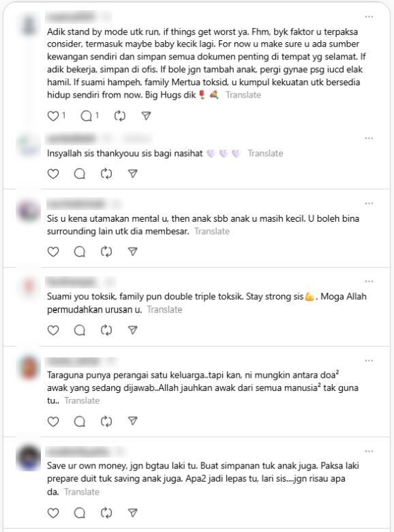The height and width of the screenshot is (532, 394).
Task: Open more options for the 'Taraguna punya perangai' comment
Action: pyautogui.click(x=369, y=361)
